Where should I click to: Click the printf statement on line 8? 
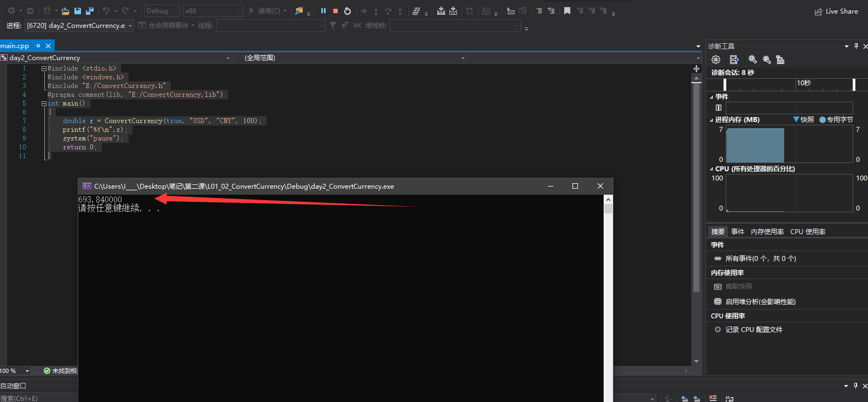click(x=95, y=130)
